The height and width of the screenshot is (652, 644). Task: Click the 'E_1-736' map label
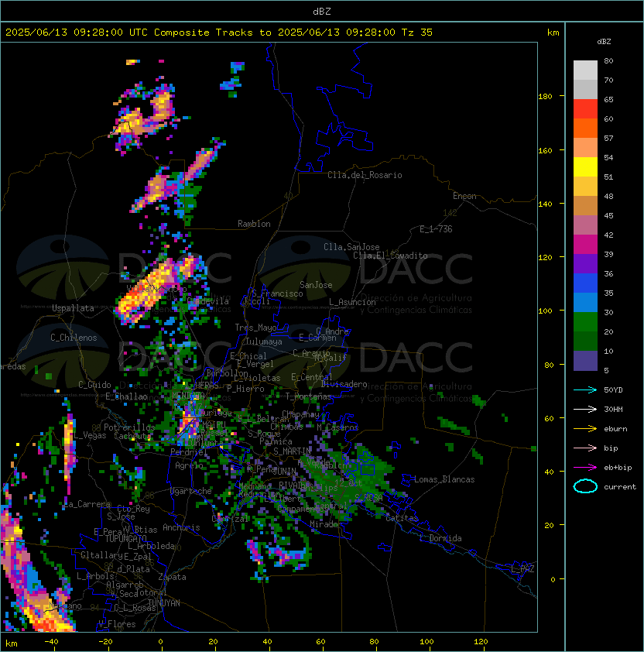click(436, 229)
